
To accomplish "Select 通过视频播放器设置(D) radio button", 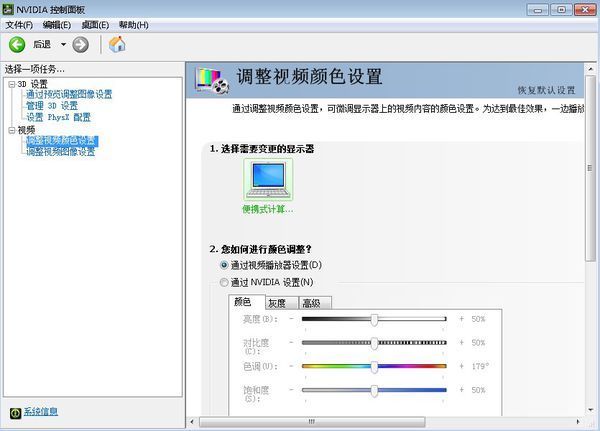I will [x=224, y=265].
